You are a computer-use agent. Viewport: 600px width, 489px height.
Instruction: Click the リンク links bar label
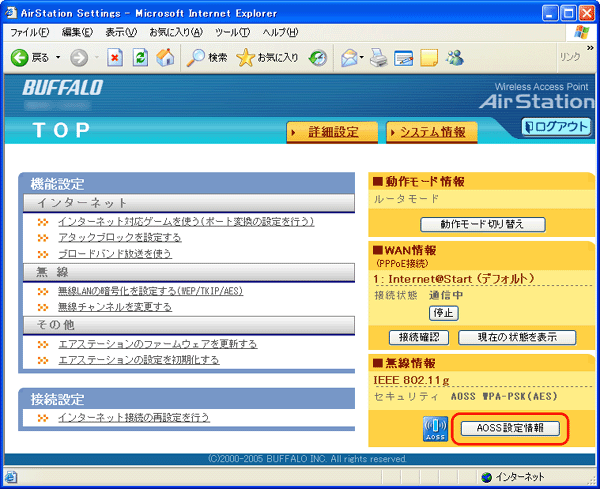(x=570, y=57)
